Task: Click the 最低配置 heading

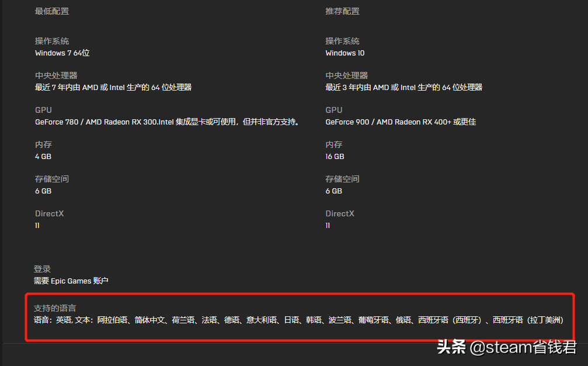Action: tap(52, 11)
